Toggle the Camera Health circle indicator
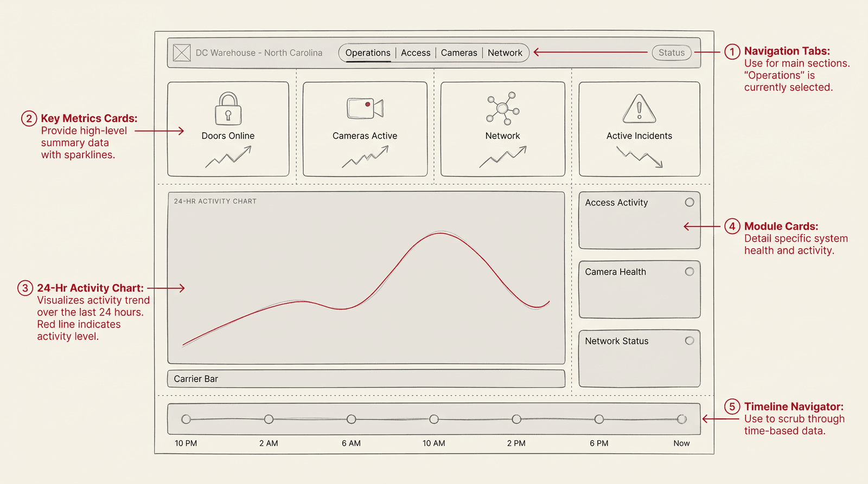Viewport: 868px width, 484px height. click(x=690, y=272)
